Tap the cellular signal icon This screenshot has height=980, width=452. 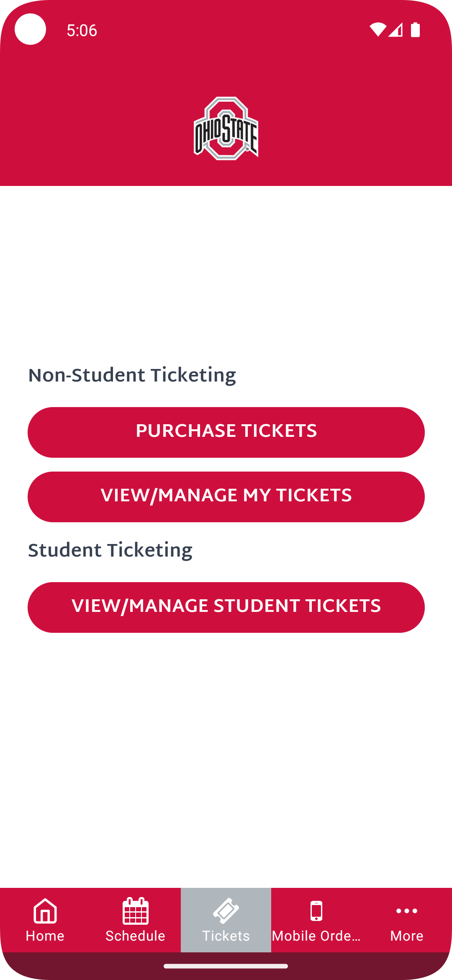395,30
